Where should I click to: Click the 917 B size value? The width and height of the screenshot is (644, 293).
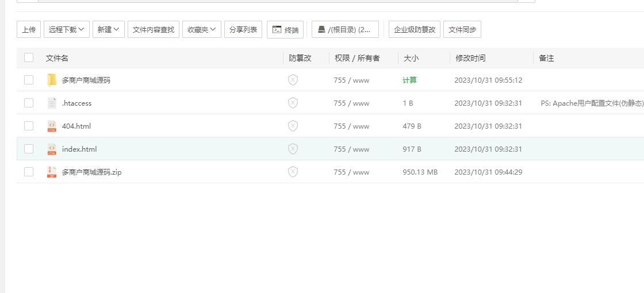coord(412,149)
